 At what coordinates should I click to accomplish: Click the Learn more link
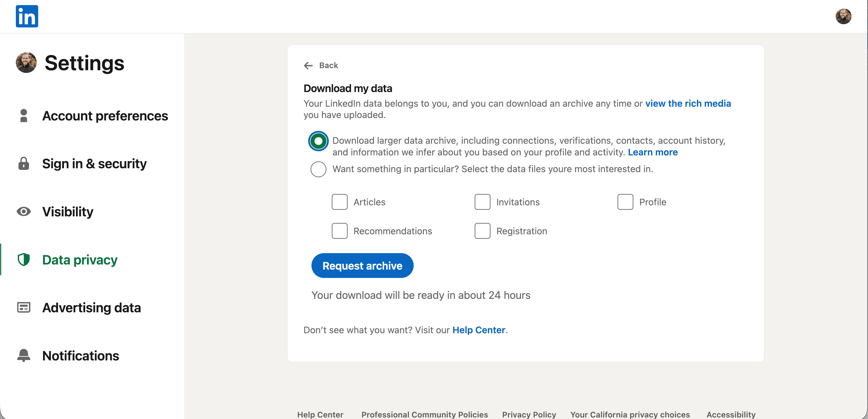coord(653,152)
